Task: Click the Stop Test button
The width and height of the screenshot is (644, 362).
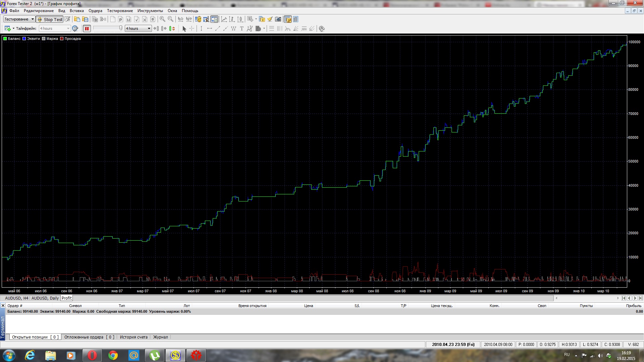Action: 50,19
